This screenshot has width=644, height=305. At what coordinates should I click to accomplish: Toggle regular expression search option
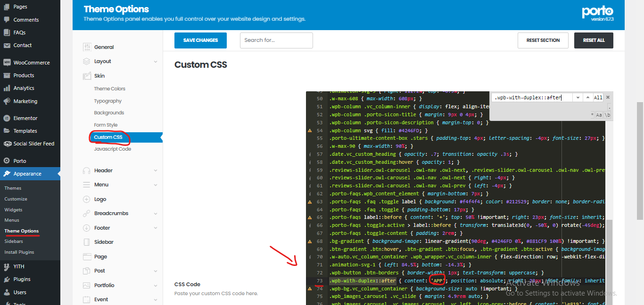click(593, 115)
